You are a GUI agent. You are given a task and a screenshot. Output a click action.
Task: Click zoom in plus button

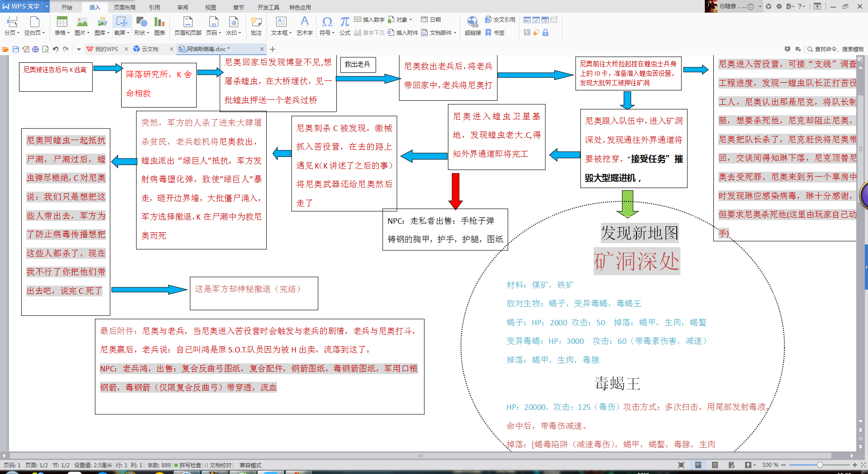(x=855, y=465)
